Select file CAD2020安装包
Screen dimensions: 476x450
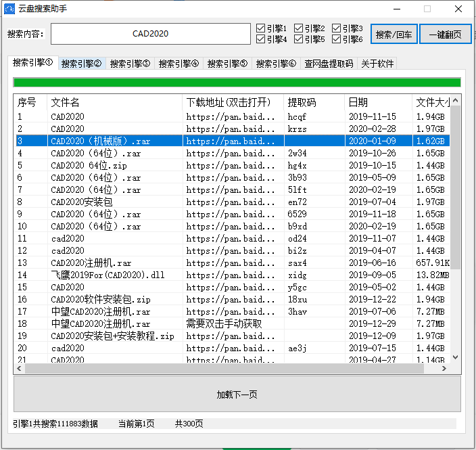click(82, 202)
